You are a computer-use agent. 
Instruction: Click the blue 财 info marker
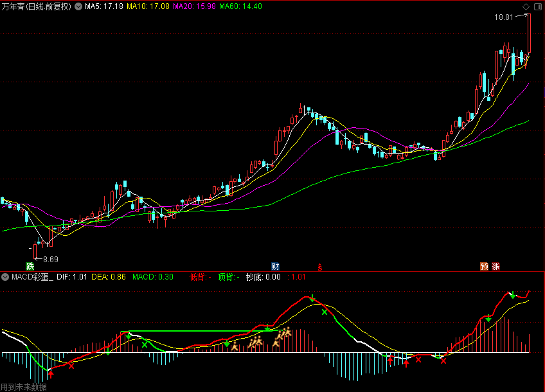(275, 266)
